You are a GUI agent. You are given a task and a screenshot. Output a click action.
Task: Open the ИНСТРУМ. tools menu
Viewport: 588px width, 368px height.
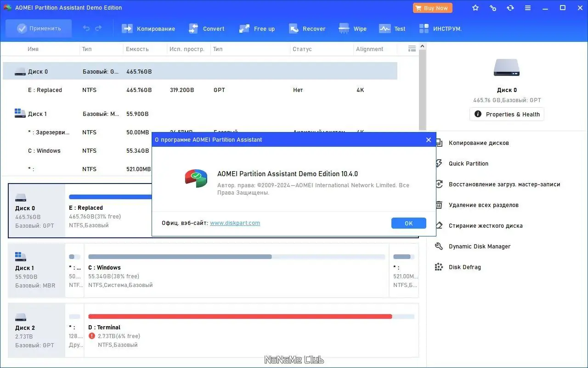[x=440, y=29]
